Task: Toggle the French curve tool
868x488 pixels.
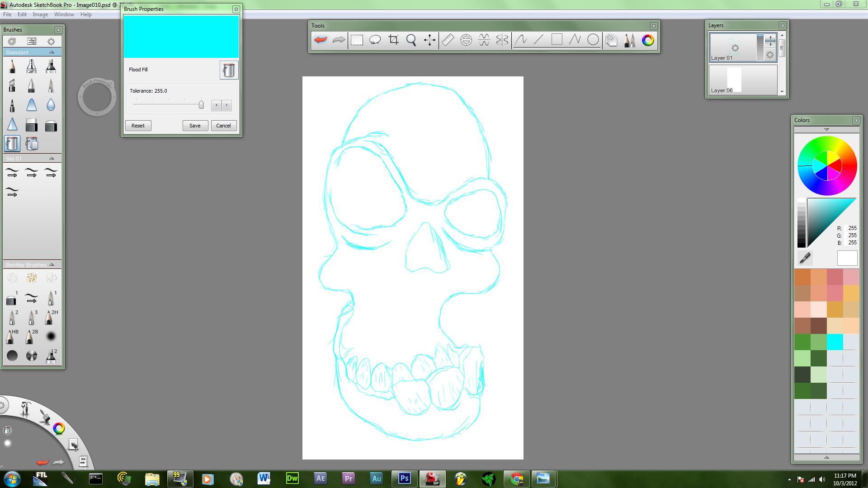Action: (484, 40)
